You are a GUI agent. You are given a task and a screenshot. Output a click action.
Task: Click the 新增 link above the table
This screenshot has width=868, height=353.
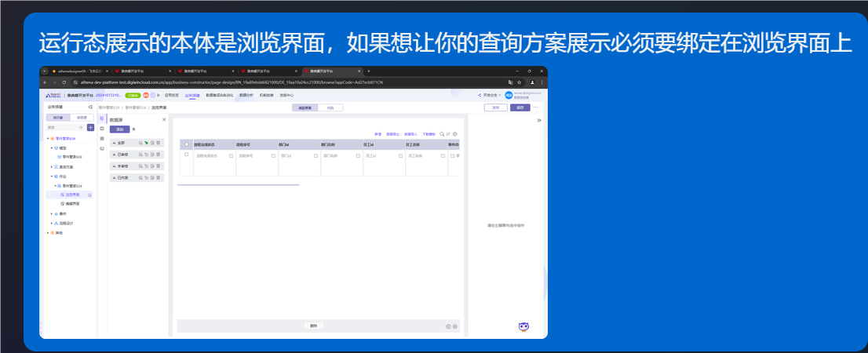coord(378,134)
